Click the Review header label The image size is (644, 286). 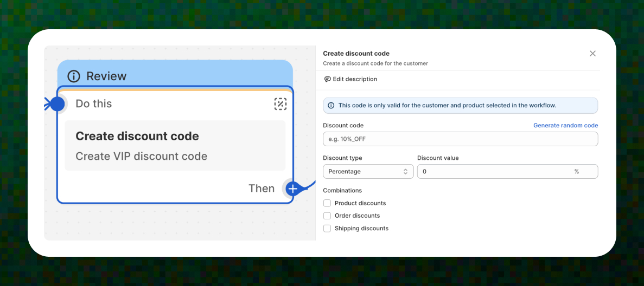106,76
